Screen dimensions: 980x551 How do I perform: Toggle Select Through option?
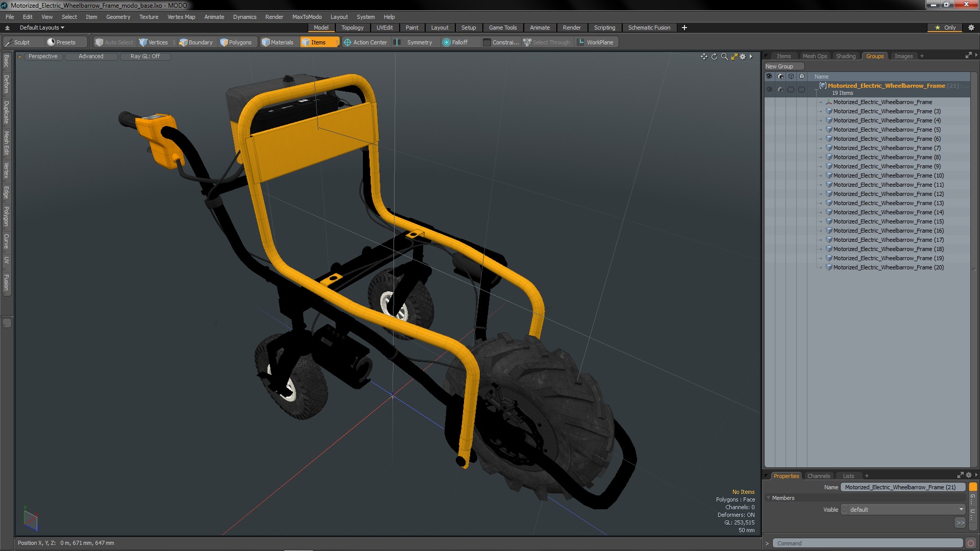(547, 42)
